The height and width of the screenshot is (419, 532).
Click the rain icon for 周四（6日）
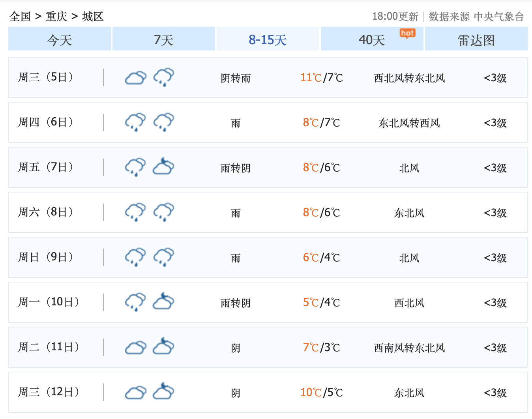[x=135, y=122]
